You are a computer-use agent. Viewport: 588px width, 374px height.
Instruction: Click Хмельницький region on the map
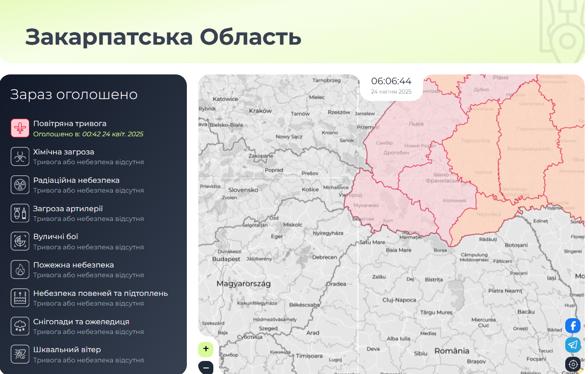(529, 149)
